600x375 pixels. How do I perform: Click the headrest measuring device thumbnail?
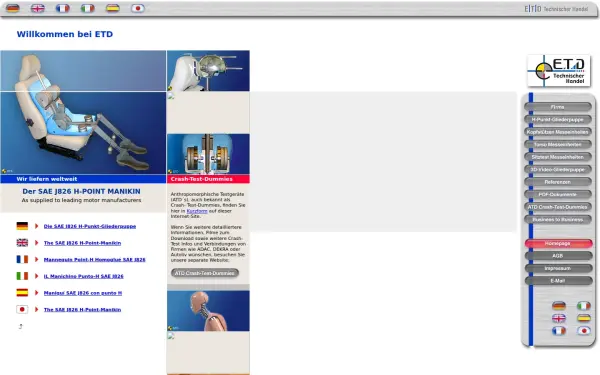(208, 71)
